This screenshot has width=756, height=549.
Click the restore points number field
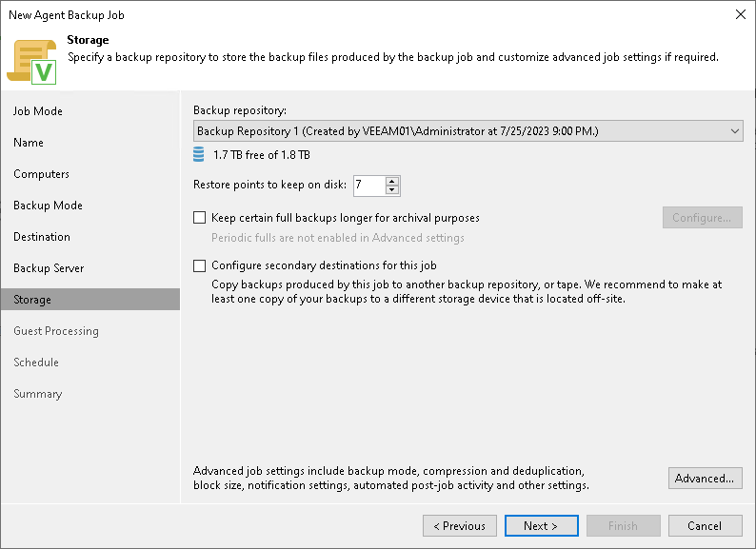click(x=368, y=185)
